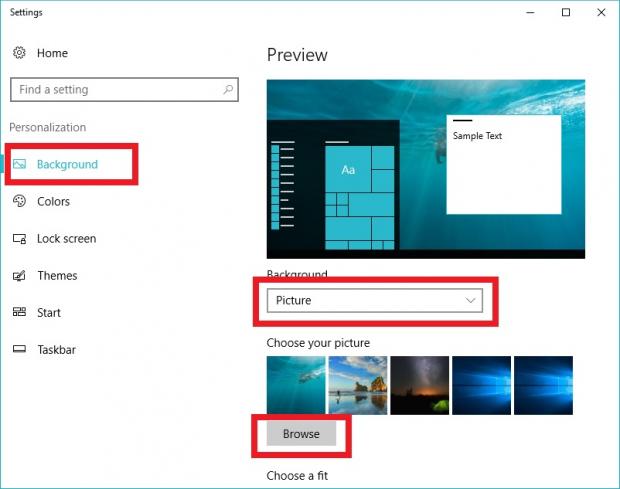
Task: Click the Taskbar icon in sidebar
Action: coord(19,350)
